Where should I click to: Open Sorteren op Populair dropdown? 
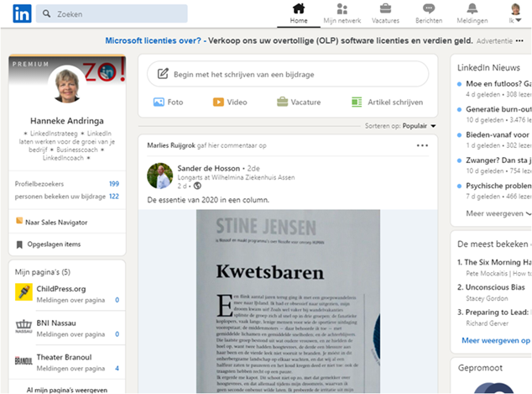[419, 126]
